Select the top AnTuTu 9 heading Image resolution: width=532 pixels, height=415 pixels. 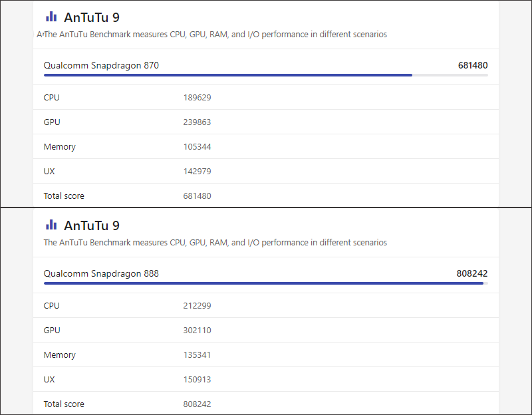point(92,17)
